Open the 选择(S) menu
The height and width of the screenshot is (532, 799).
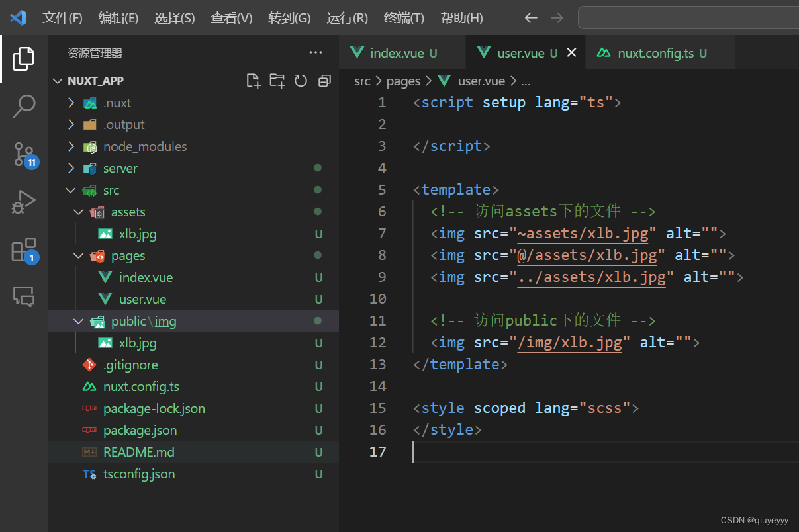(x=175, y=18)
